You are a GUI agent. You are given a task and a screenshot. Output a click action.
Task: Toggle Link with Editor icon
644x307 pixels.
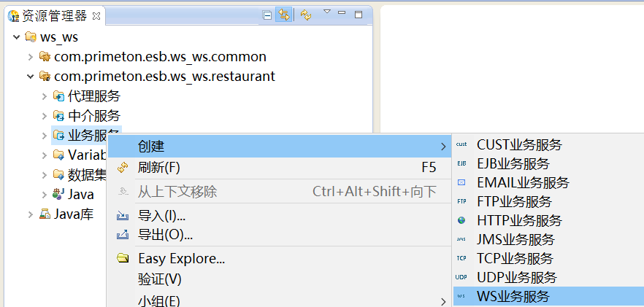pyautogui.click(x=283, y=15)
